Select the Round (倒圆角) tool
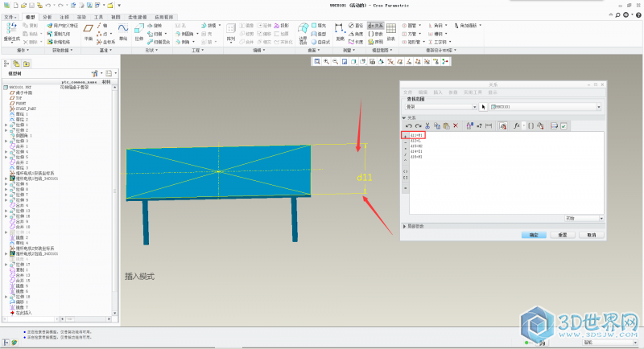 (184, 34)
